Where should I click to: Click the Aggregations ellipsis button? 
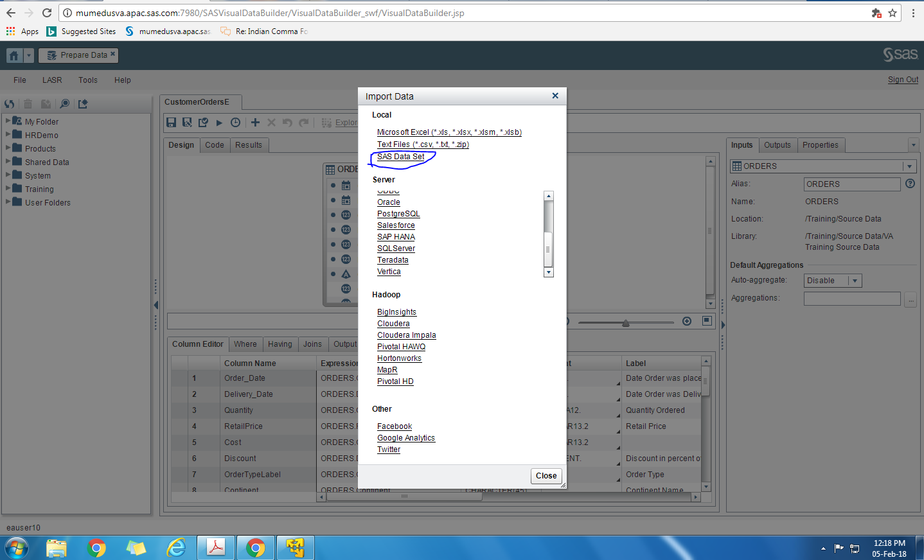coord(911,299)
